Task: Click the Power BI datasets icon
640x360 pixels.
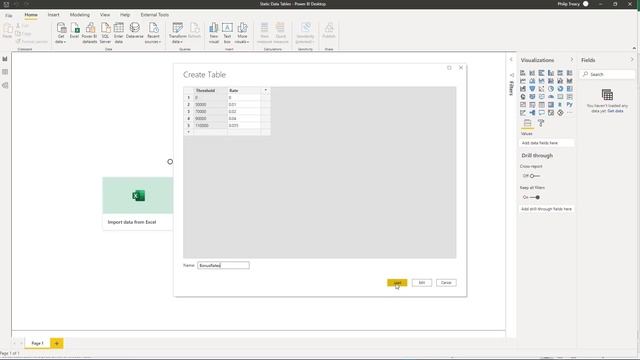Action: [90, 33]
